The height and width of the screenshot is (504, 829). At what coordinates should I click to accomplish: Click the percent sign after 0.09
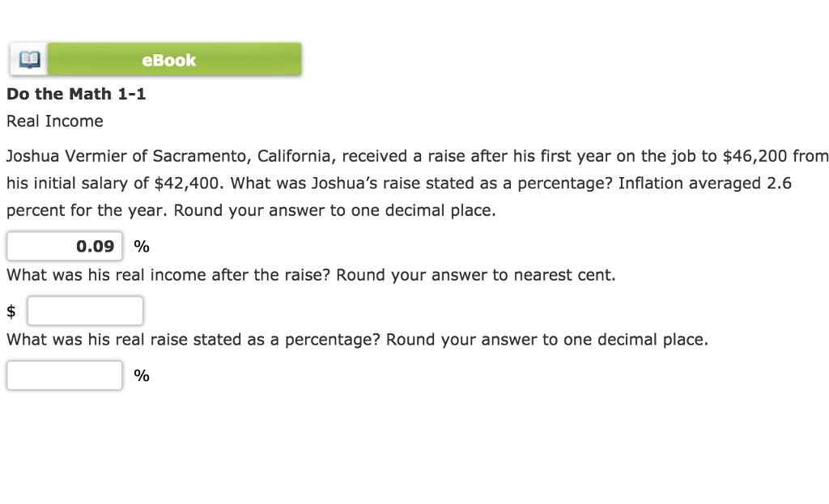[x=140, y=246]
